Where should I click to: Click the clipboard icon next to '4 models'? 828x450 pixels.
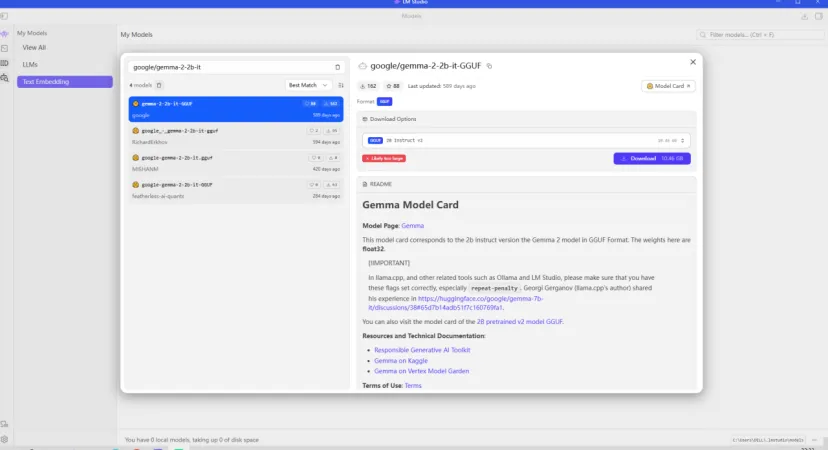(159, 85)
